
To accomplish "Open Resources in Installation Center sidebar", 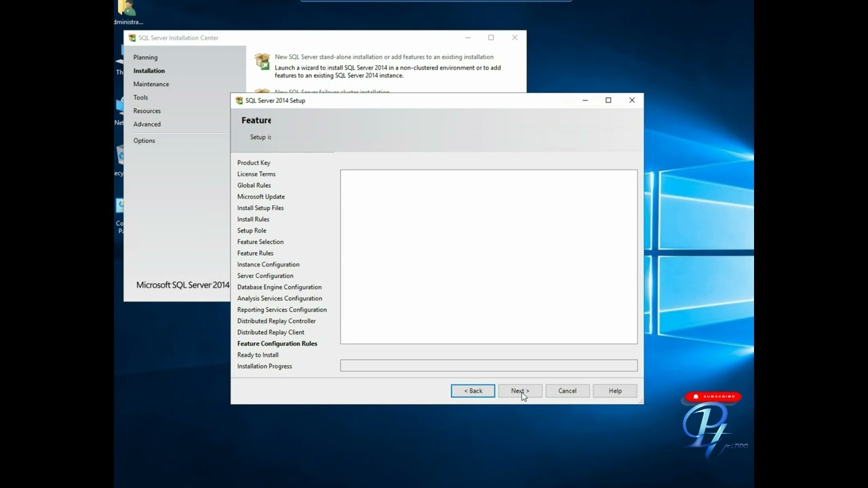I will pyautogui.click(x=147, y=111).
